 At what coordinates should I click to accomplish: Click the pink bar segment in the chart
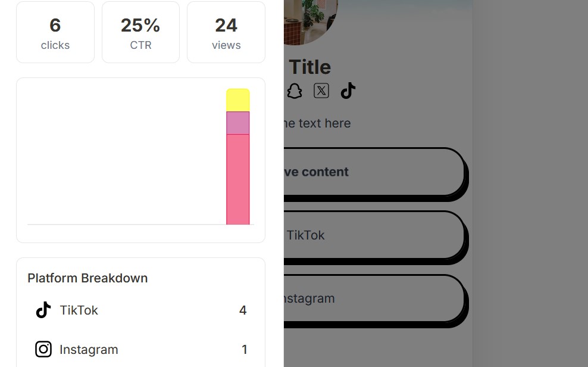coord(238,179)
